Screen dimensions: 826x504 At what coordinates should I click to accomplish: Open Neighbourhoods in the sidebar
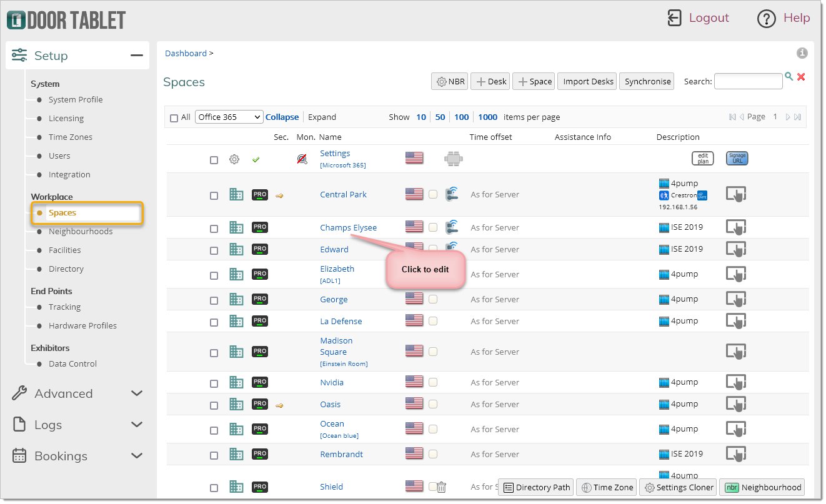[81, 232]
